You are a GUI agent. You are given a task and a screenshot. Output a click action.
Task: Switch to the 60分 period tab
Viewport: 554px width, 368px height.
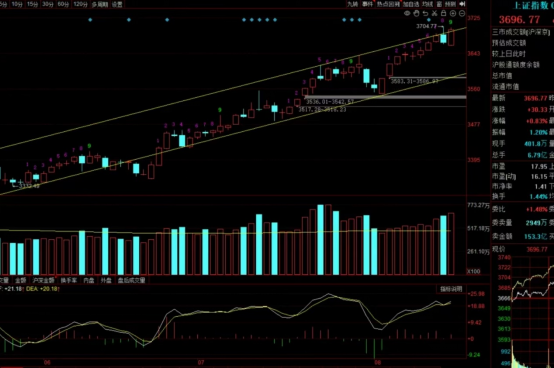63,4
